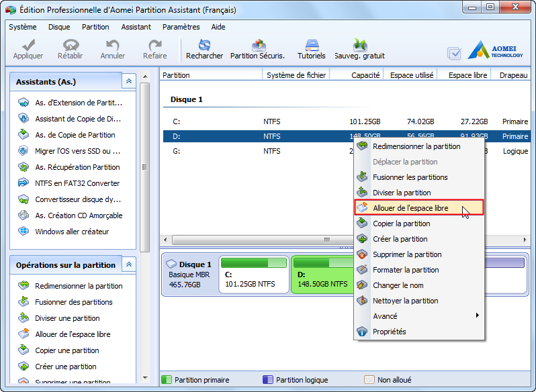Click Diviser une partition in left panel

59,318
